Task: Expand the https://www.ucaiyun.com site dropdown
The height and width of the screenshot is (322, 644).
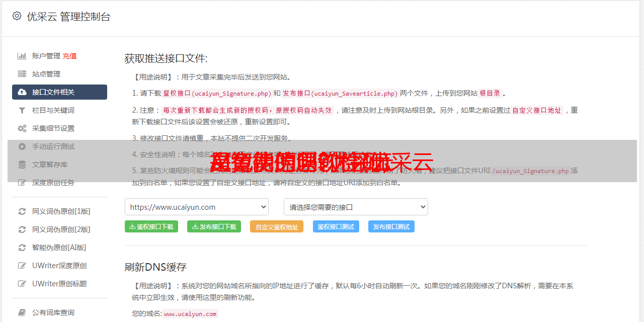Action: click(x=197, y=207)
